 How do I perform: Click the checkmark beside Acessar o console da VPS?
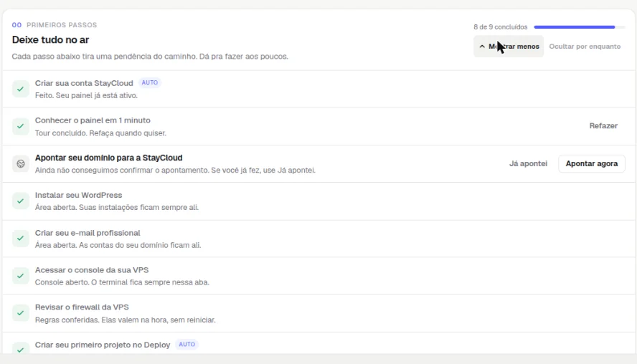(x=20, y=276)
